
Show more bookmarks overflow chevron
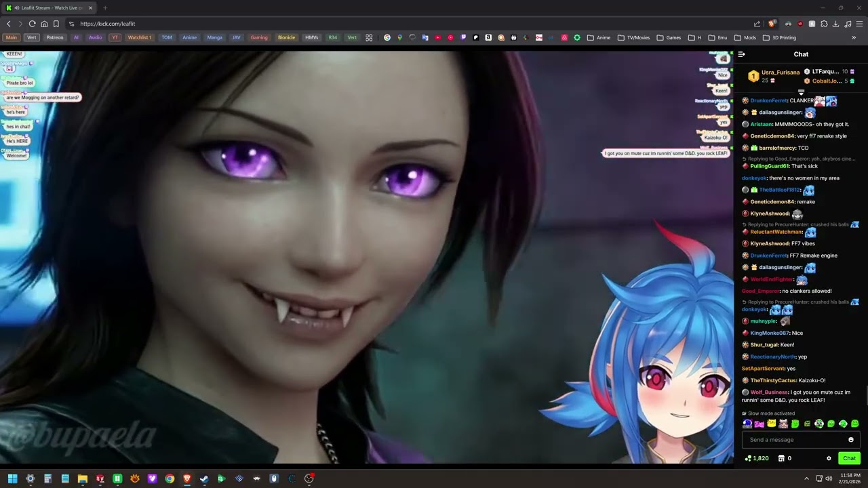click(854, 38)
